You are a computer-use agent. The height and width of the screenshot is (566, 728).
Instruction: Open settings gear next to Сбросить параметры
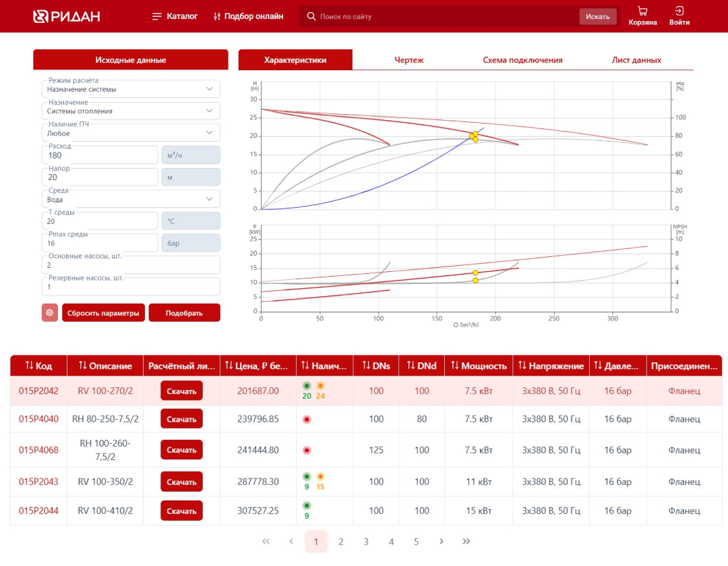click(x=50, y=313)
